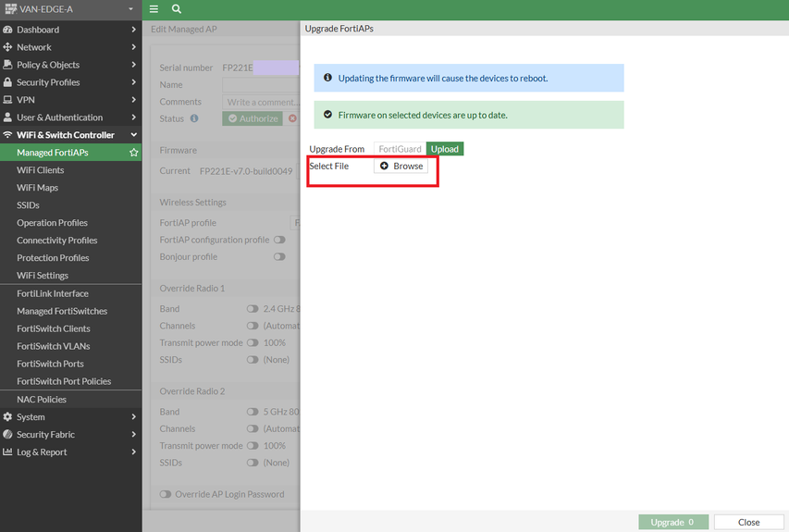The width and height of the screenshot is (789, 532).
Task: Expand the Security Fabric chevron
Action: (x=133, y=434)
